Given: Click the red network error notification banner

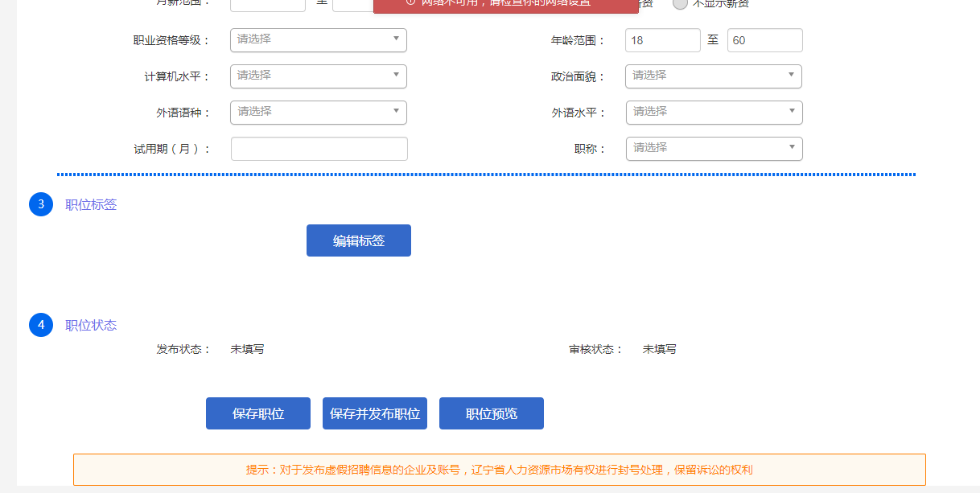Looking at the screenshot, I should tap(505, 6).
